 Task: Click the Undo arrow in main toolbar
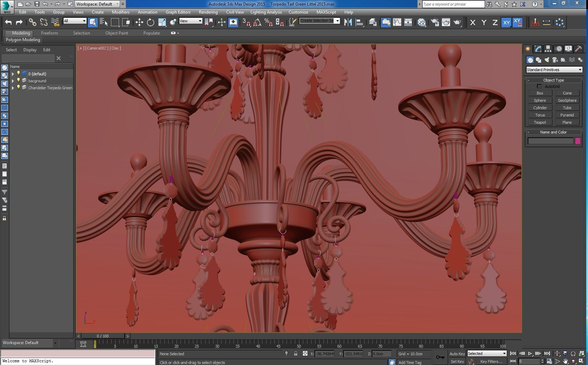pos(8,22)
